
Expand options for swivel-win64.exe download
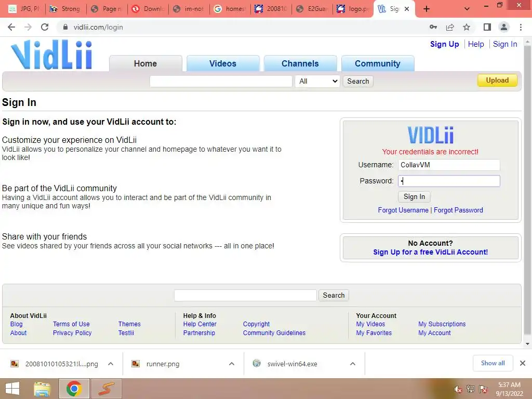pyautogui.click(x=353, y=364)
